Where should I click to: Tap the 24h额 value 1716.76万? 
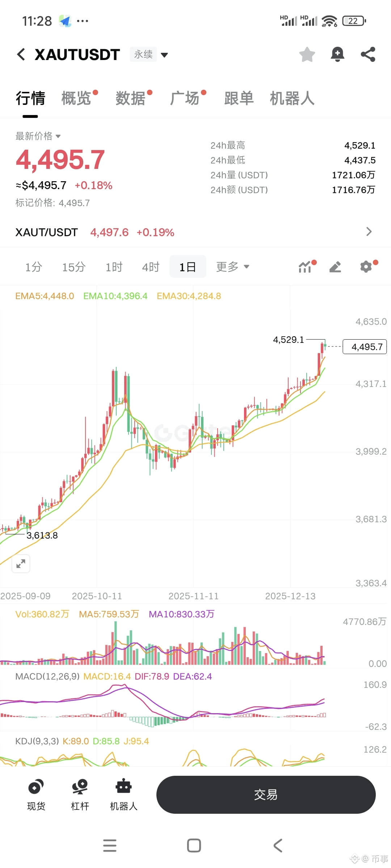pos(353,190)
